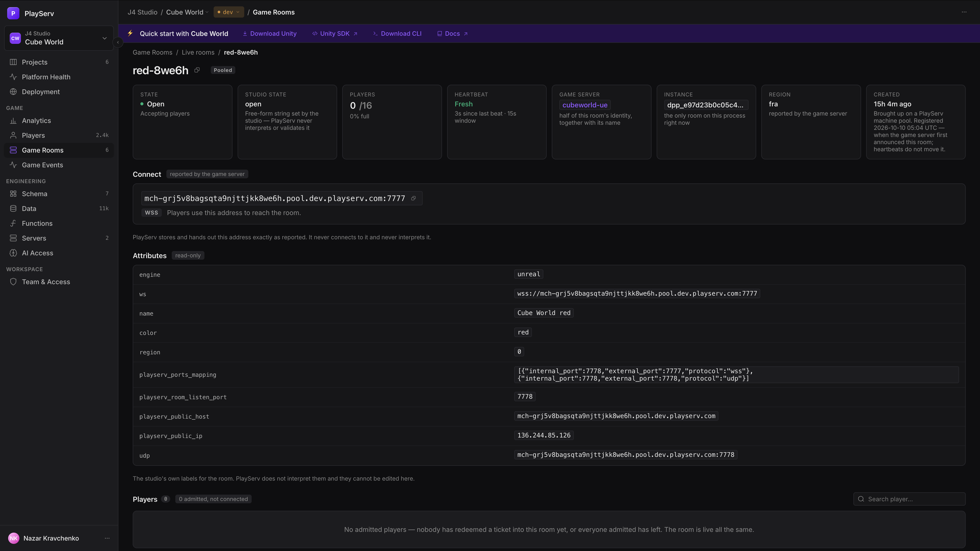Image resolution: width=980 pixels, height=551 pixels.
Task: Click the lightning Quick start icon
Action: [130, 33]
